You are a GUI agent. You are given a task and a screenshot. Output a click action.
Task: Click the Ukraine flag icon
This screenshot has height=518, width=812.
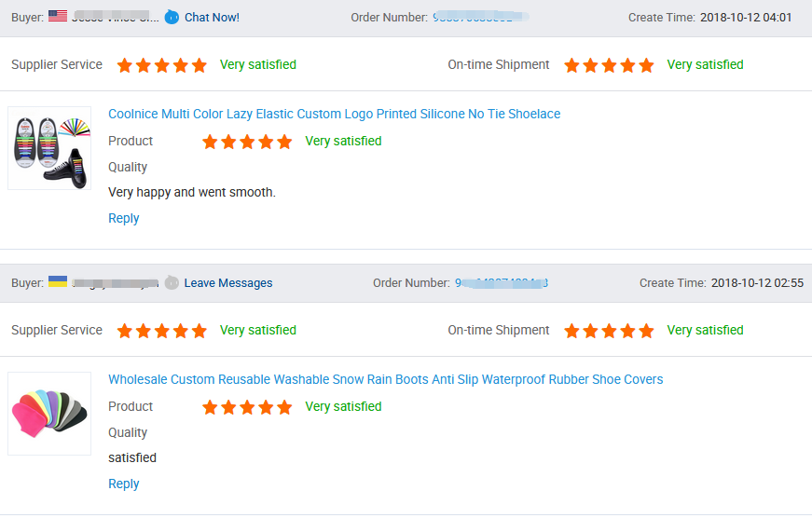pyautogui.click(x=58, y=281)
